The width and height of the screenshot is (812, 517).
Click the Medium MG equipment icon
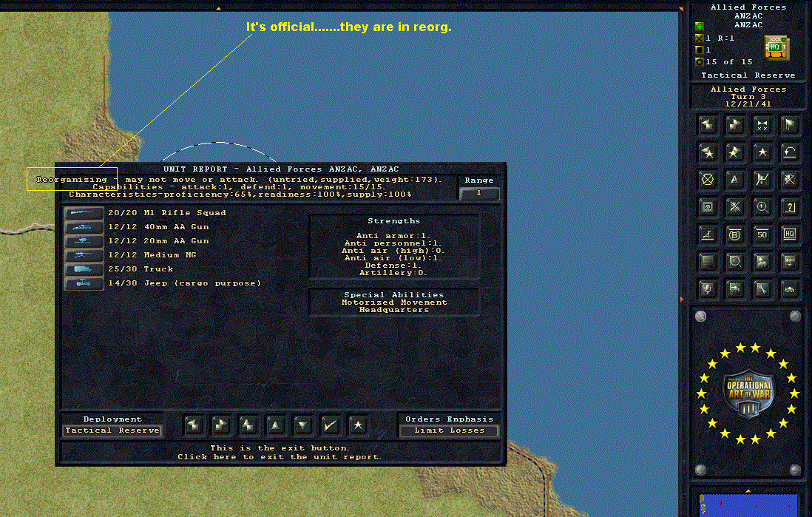click(84, 255)
